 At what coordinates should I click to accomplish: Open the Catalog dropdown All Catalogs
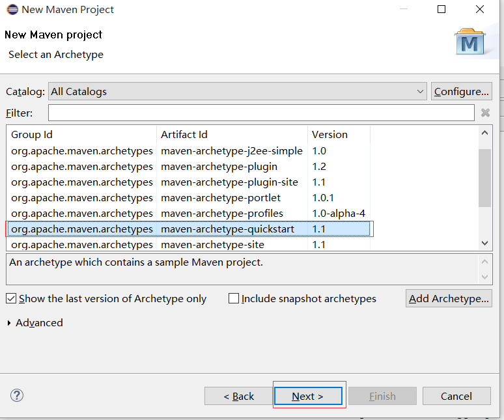coord(238,91)
